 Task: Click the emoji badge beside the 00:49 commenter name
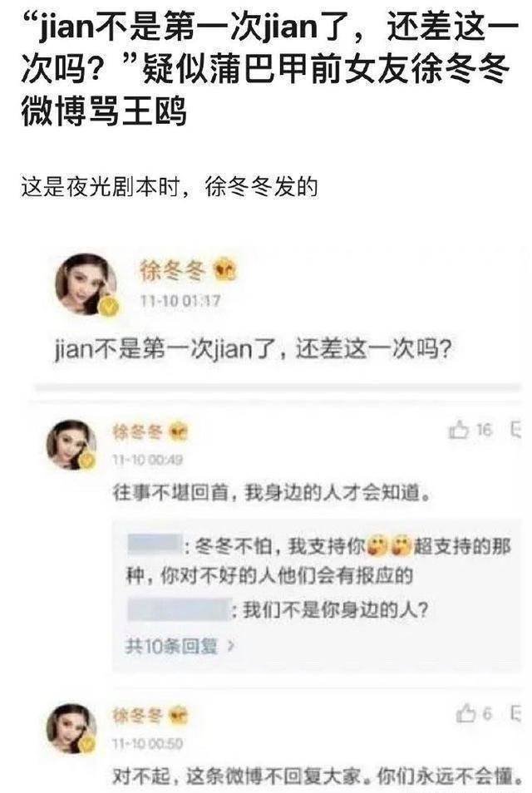(x=178, y=433)
